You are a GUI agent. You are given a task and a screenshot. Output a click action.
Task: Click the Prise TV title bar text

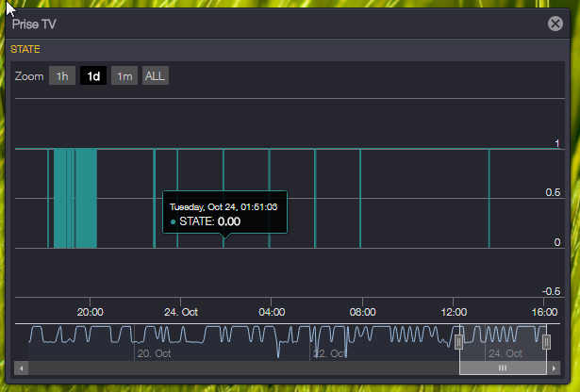coord(37,24)
